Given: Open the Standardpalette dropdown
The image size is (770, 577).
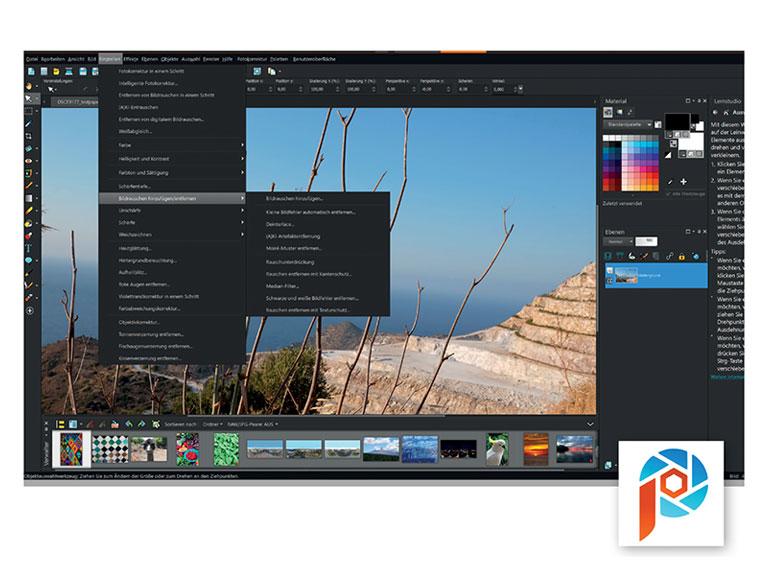Looking at the screenshot, I should pos(628,125).
